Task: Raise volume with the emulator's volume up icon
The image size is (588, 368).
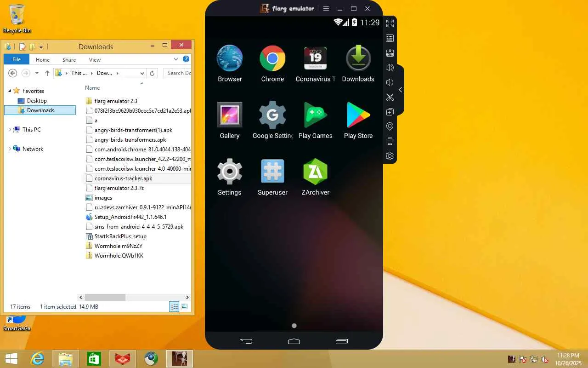Action: [x=390, y=68]
